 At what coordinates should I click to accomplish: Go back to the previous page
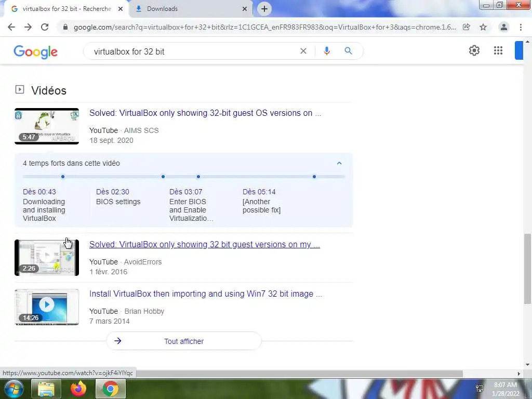[11, 27]
